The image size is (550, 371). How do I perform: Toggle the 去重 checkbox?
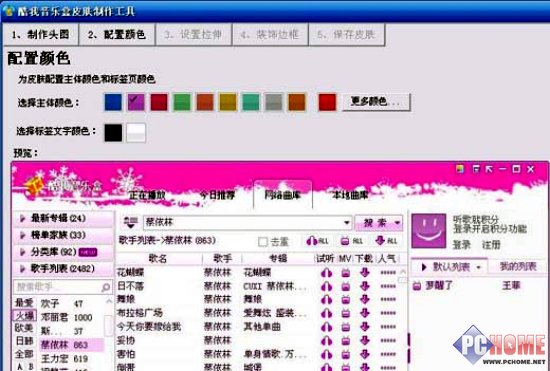click(263, 242)
